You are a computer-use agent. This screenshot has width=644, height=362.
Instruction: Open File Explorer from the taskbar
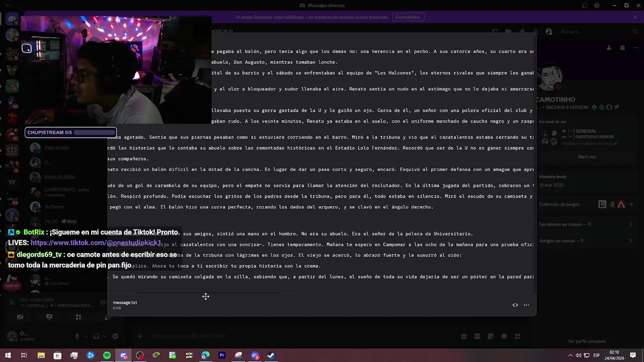[x=41, y=355]
